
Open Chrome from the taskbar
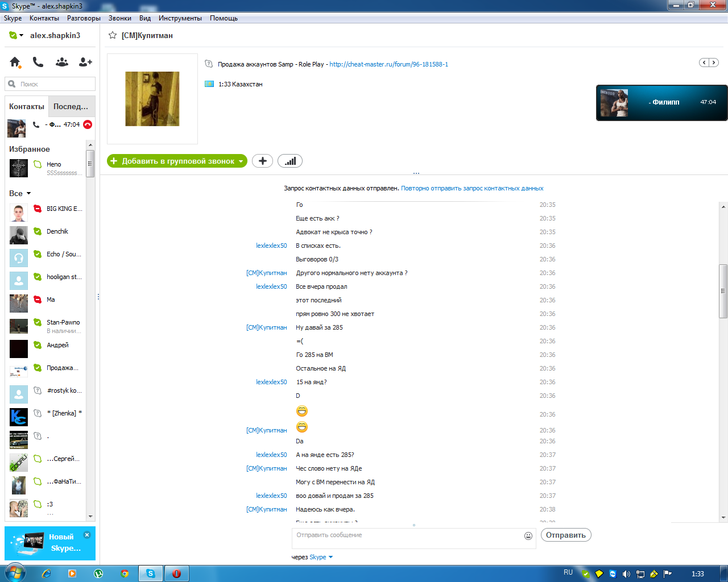pos(125,573)
